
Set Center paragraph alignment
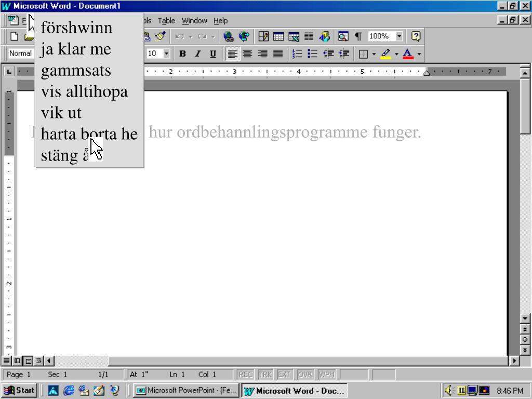point(248,54)
